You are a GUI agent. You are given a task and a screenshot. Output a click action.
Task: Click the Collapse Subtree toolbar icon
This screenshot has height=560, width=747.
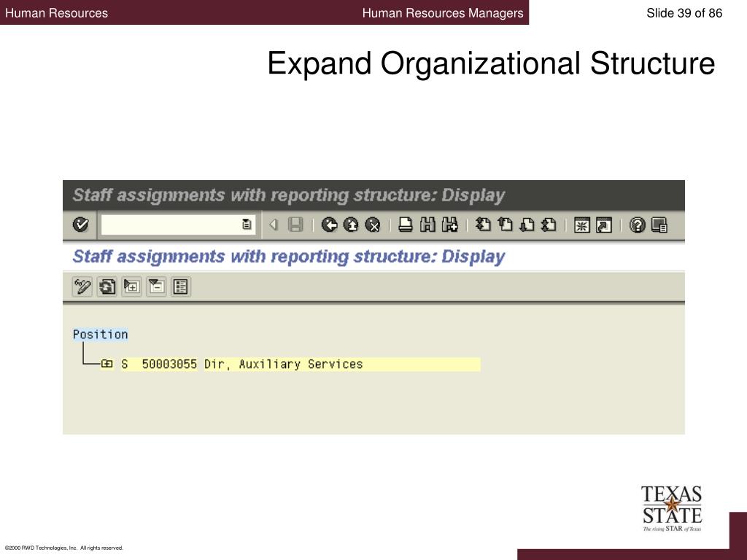156,287
